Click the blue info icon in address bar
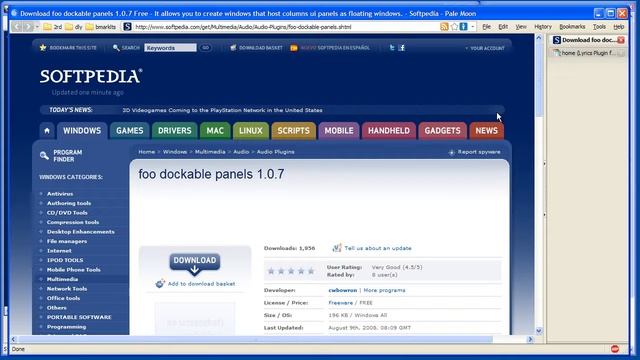The image size is (640, 360). point(463,27)
